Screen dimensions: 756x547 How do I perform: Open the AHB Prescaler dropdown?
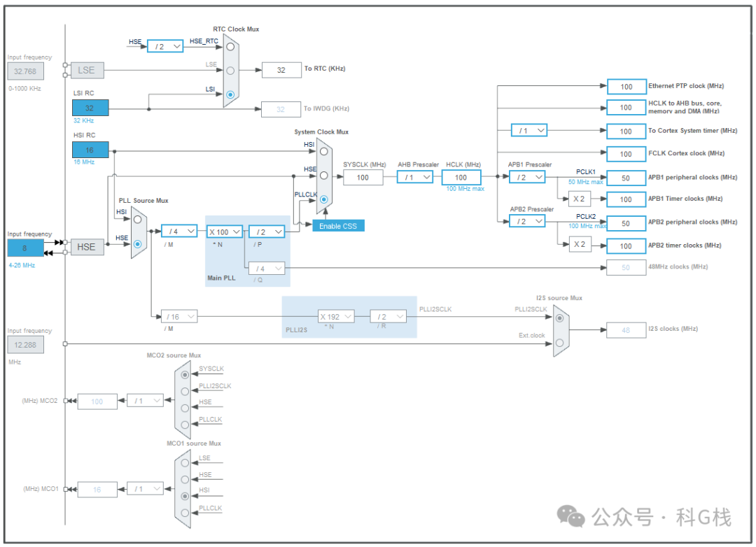[x=415, y=177]
